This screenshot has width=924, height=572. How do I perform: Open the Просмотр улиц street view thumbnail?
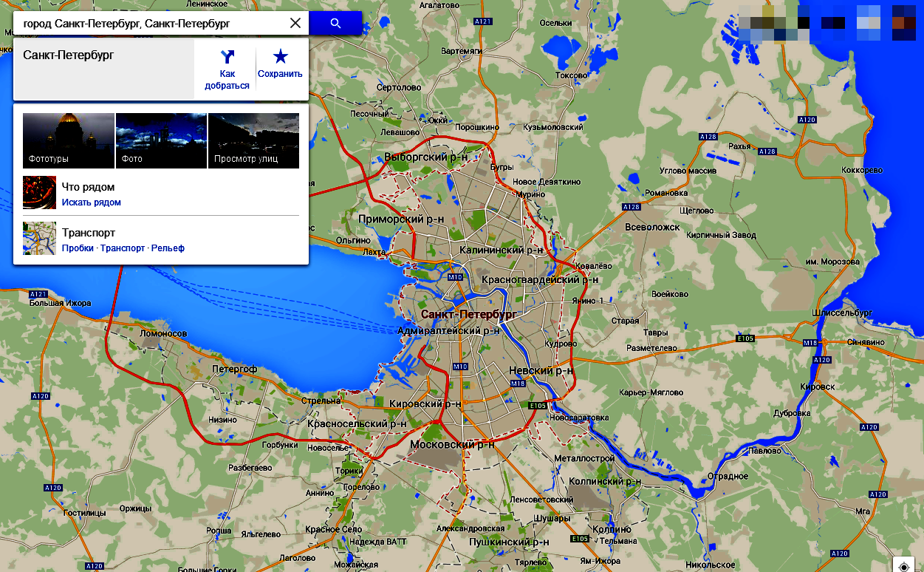coord(253,140)
